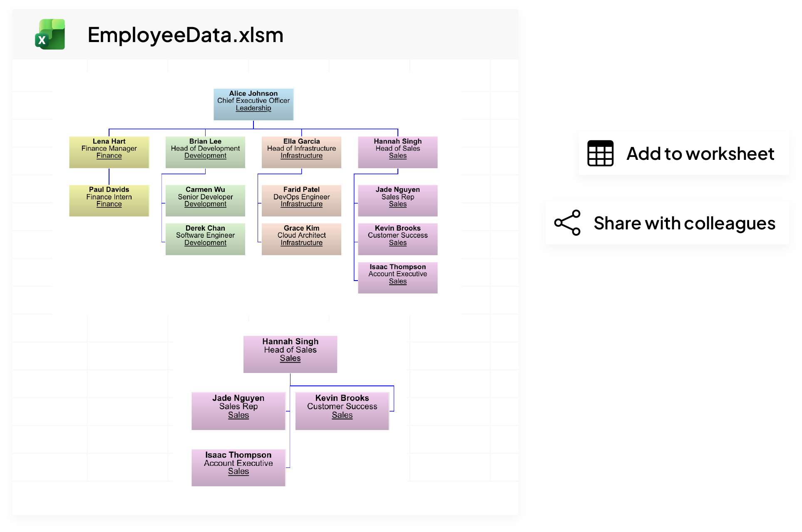Open Finance link under Lena Hart

click(x=109, y=156)
